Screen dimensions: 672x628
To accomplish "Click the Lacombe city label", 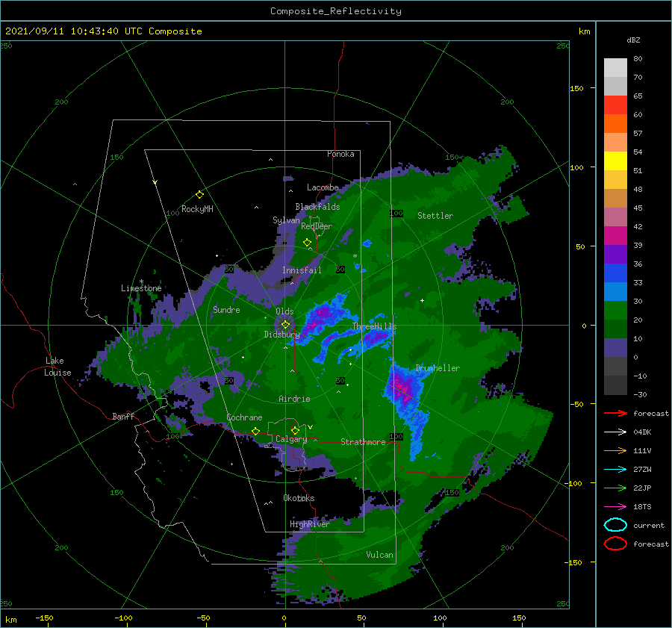I will pyautogui.click(x=323, y=187).
